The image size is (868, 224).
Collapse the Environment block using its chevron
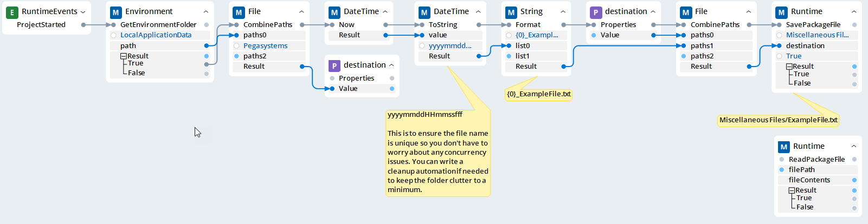coord(206,12)
